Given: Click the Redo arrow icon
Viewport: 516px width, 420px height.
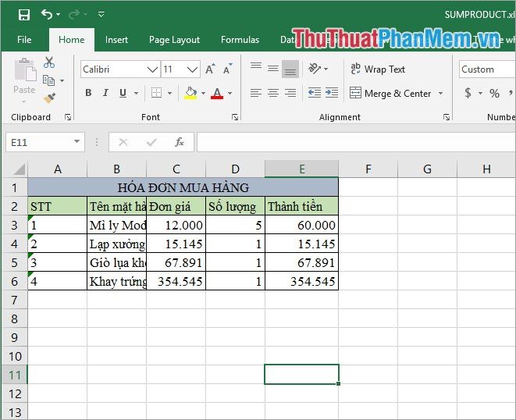Looking at the screenshot, I should [75, 15].
